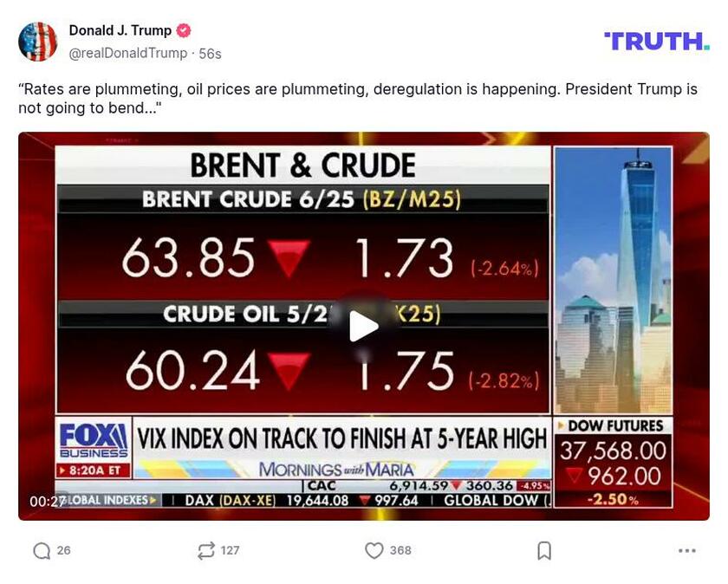Open the profile avatar picture
728x584 pixels.
click(38, 42)
